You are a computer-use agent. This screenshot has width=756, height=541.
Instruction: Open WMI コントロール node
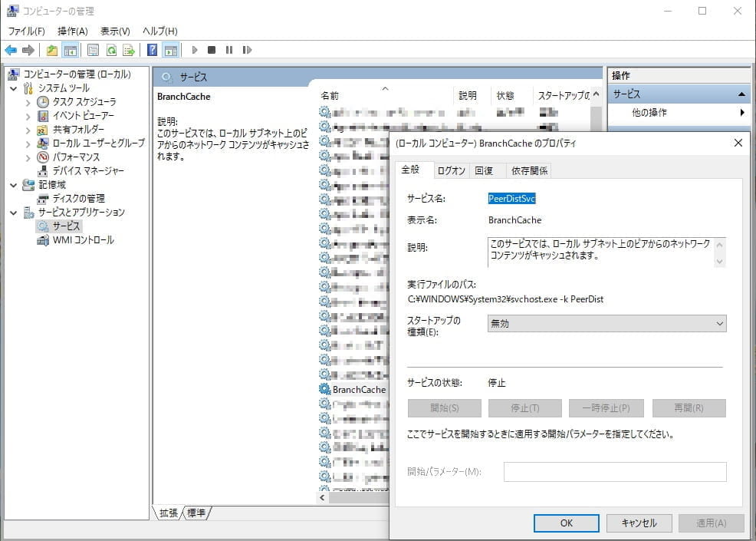[84, 240]
